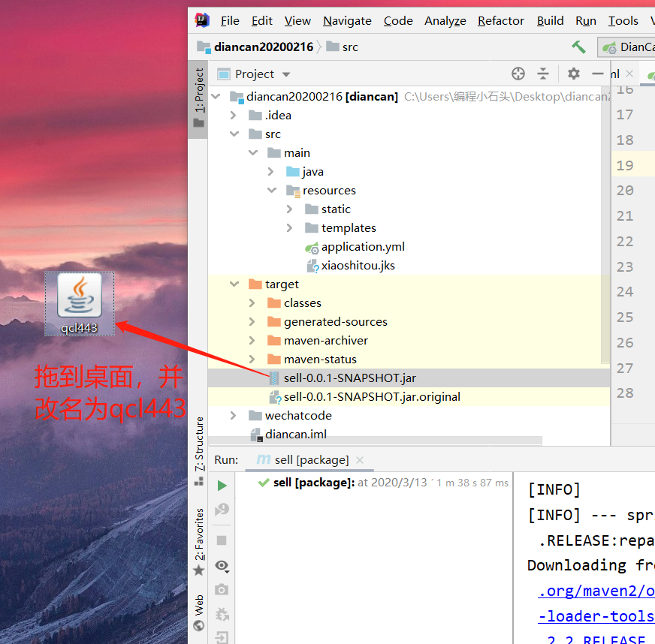Open the Code menu
This screenshot has width=655, height=644.
click(x=398, y=20)
